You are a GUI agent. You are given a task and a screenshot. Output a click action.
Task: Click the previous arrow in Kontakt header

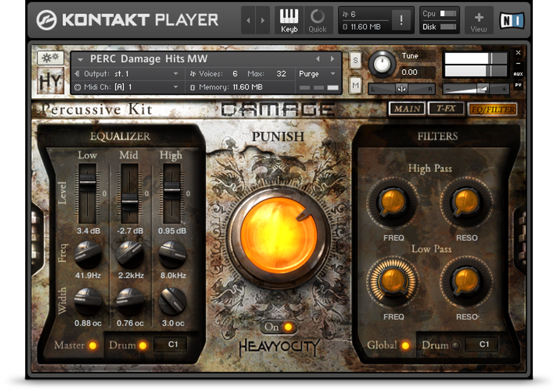(248, 20)
